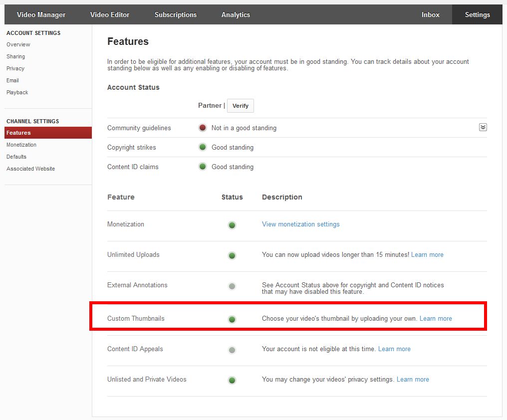This screenshot has height=420, width=507.
Task: Click the red Community guidelines status dot
Action: [x=203, y=128]
